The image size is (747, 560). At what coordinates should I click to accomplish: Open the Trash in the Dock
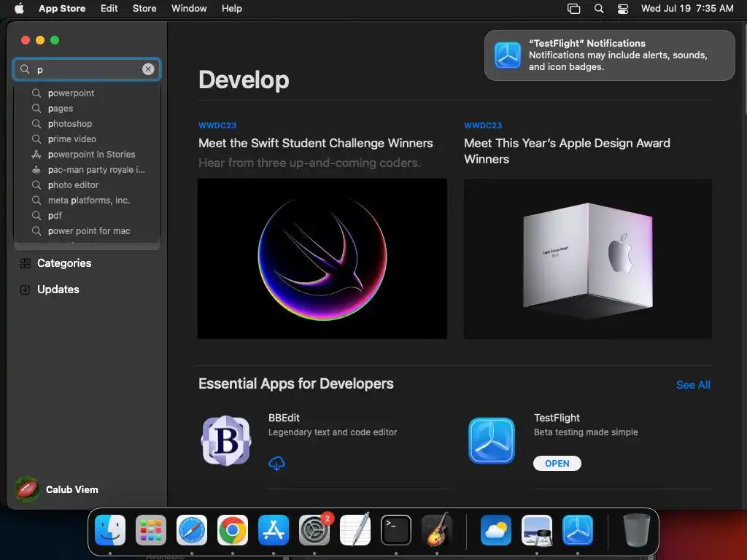pyautogui.click(x=636, y=530)
